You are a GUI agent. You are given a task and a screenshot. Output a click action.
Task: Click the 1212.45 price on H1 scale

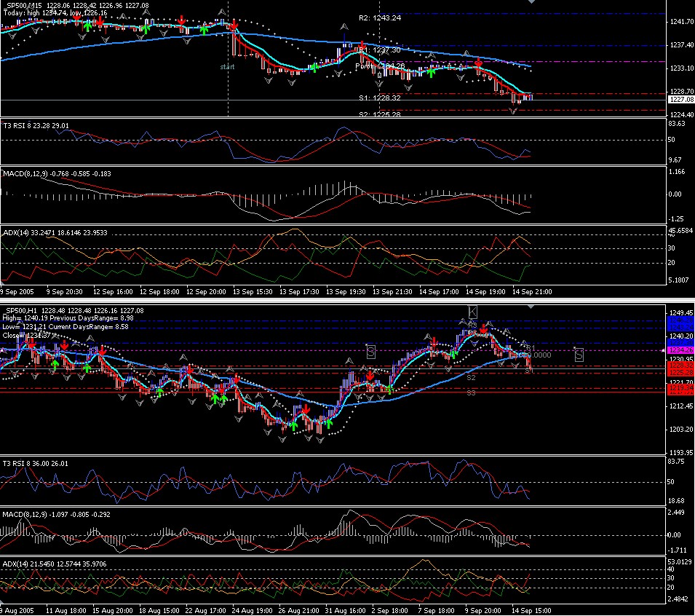682,406
